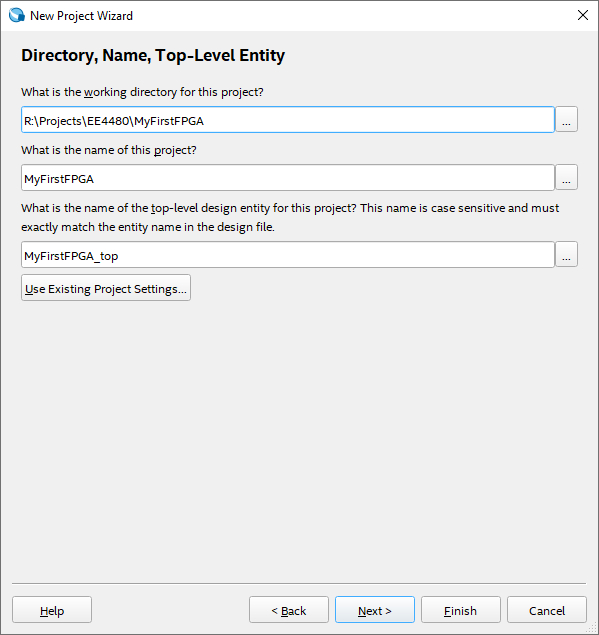Click the Directory, Name, Top-Level Entity heading
This screenshot has height=635, width=599.
pos(153,55)
